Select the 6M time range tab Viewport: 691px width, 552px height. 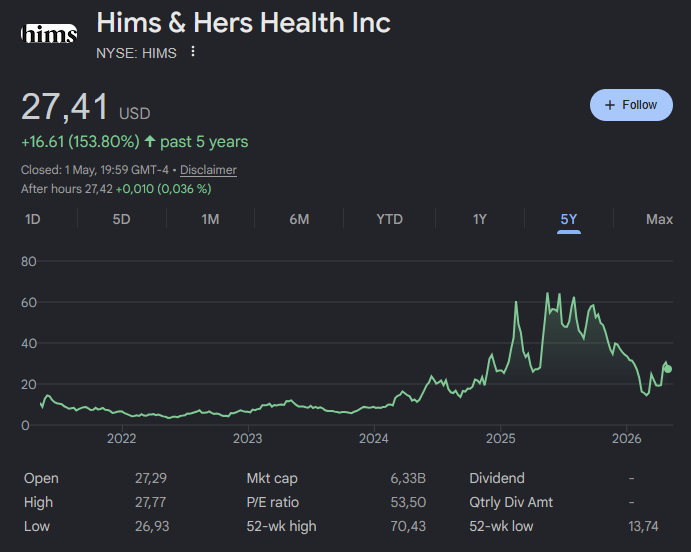tap(299, 219)
